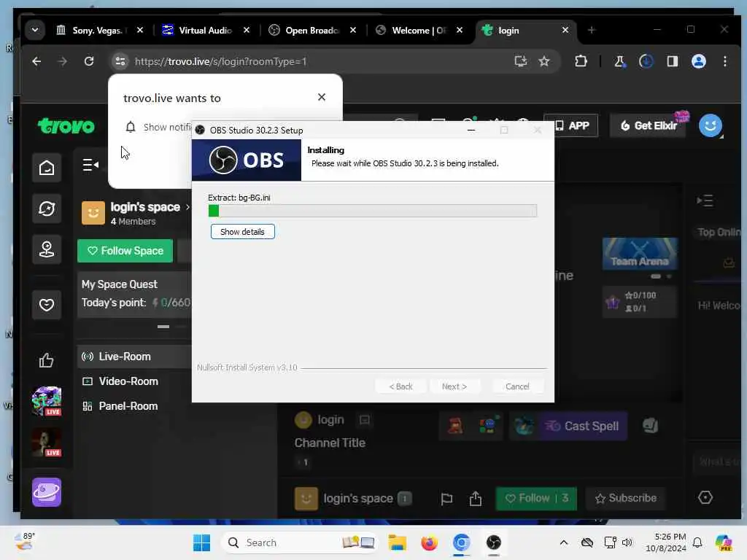
Task: Open the heart following sidebar icon
Action: 47,304
